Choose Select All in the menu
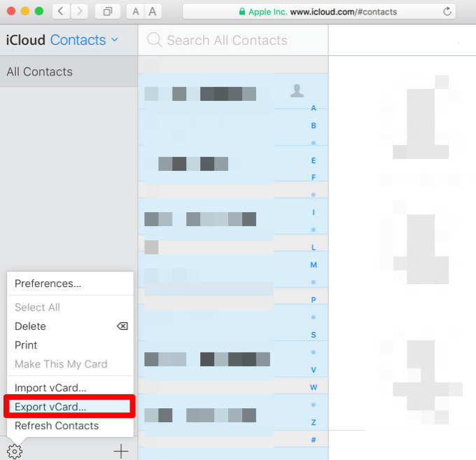This screenshot has height=460, width=476. pos(70,307)
